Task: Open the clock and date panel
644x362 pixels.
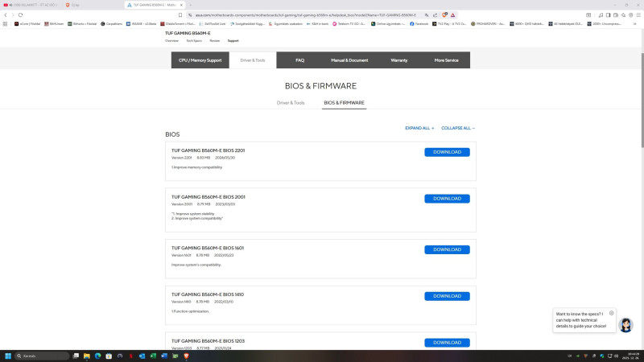Action: point(633,356)
